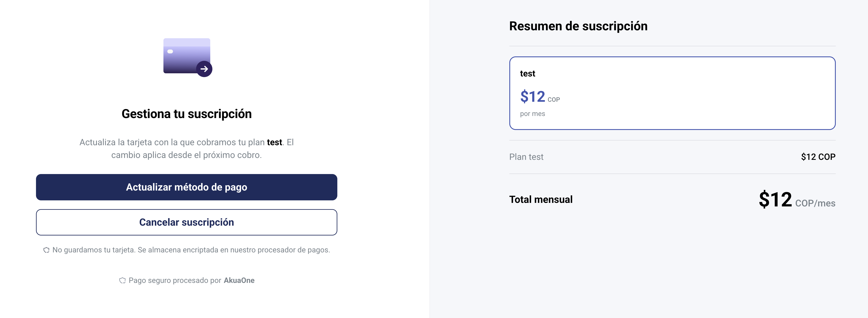Click shield icon next to 'Pago seguro'
Image resolution: width=868 pixels, height=318 pixels.
coord(123,281)
